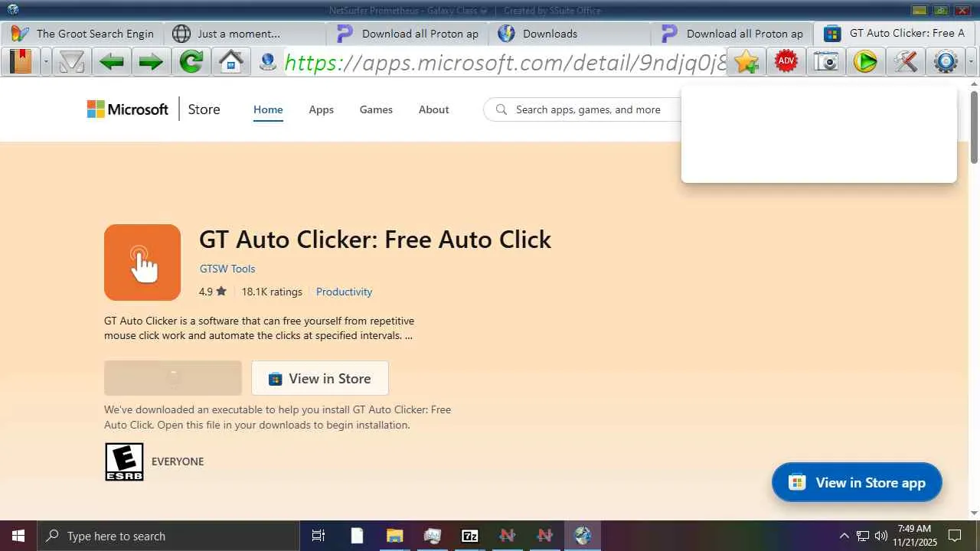Image resolution: width=980 pixels, height=551 pixels.
Task: Switch to The Groot Search Engine tab
Action: tap(83, 34)
